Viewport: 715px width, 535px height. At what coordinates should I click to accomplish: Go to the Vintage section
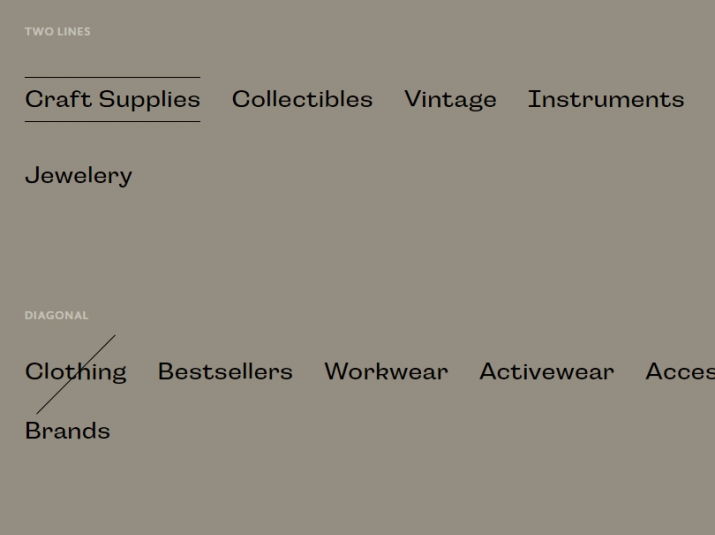pyautogui.click(x=450, y=99)
